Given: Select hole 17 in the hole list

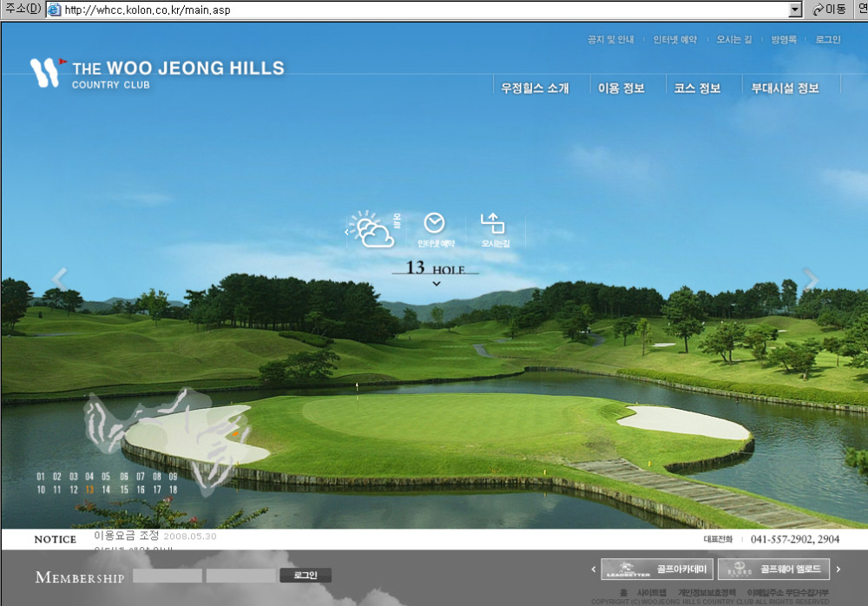Looking at the screenshot, I should [x=156, y=490].
